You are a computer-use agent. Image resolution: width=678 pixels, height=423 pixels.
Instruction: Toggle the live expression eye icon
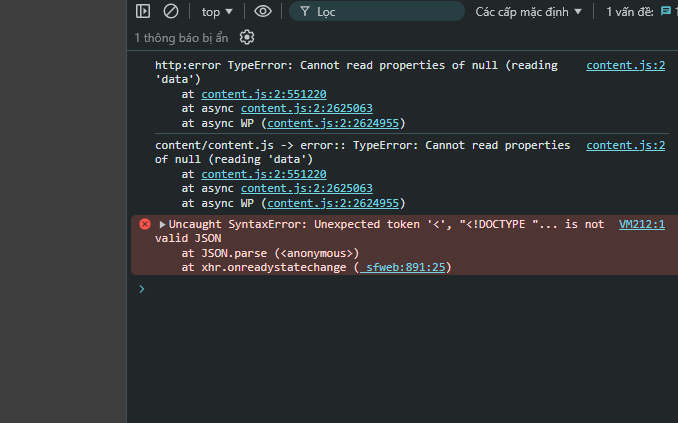coord(263,11)
